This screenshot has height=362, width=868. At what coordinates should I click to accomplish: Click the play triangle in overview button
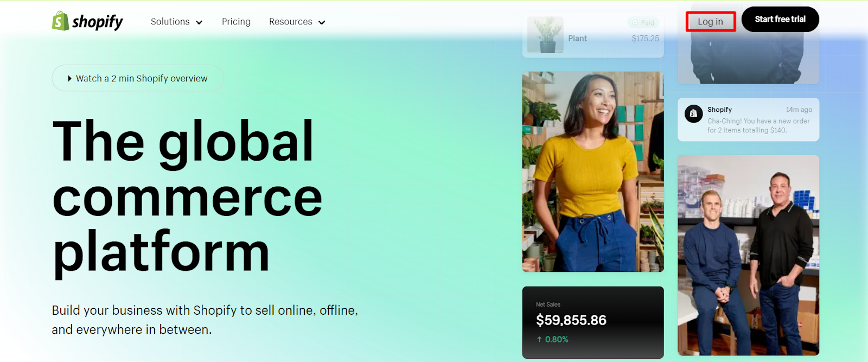click(70, 79)
